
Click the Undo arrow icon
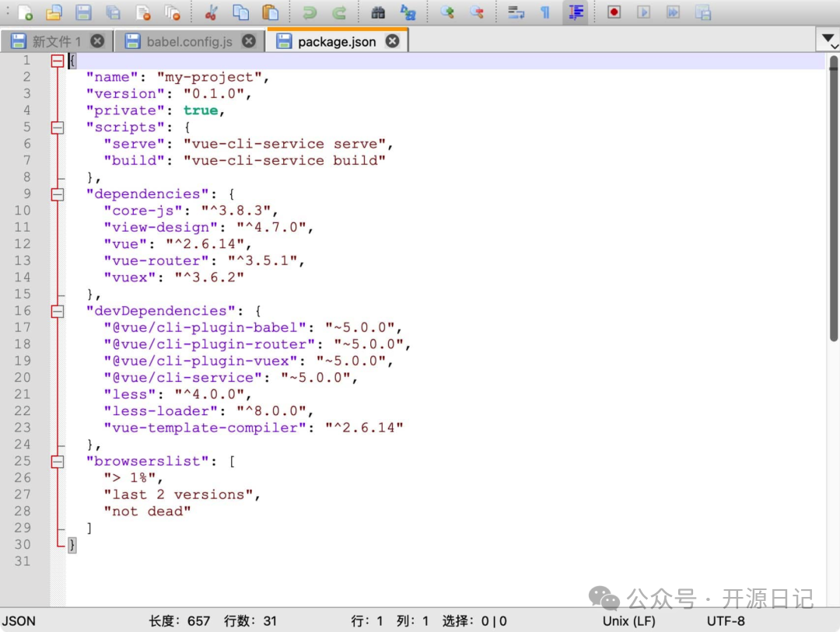pyautogui.click(x=309, y=12)
